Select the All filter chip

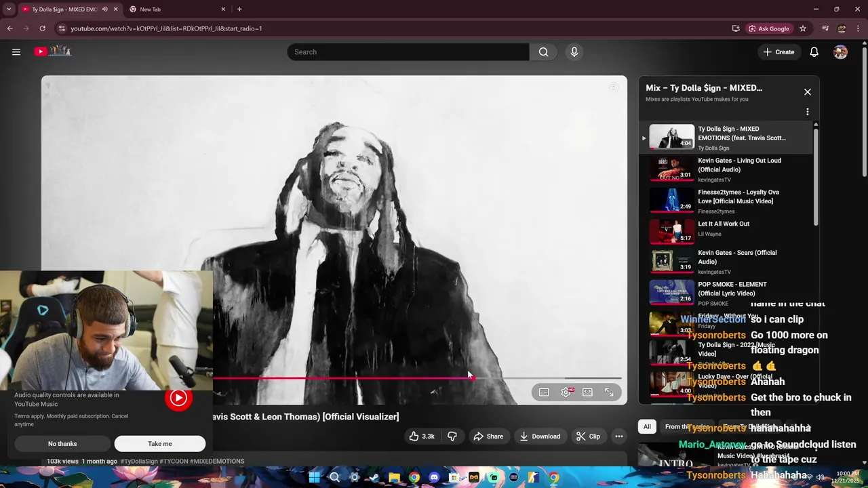click(x=647, y=426)
